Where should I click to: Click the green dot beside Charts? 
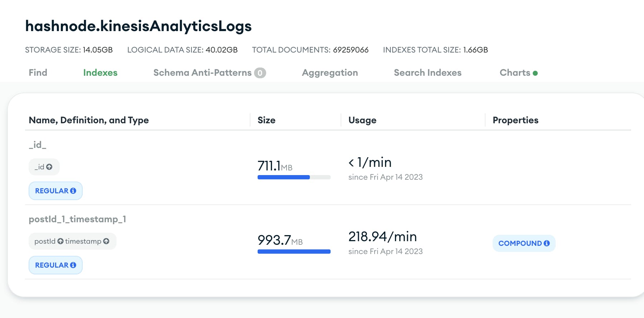(535, 73)
